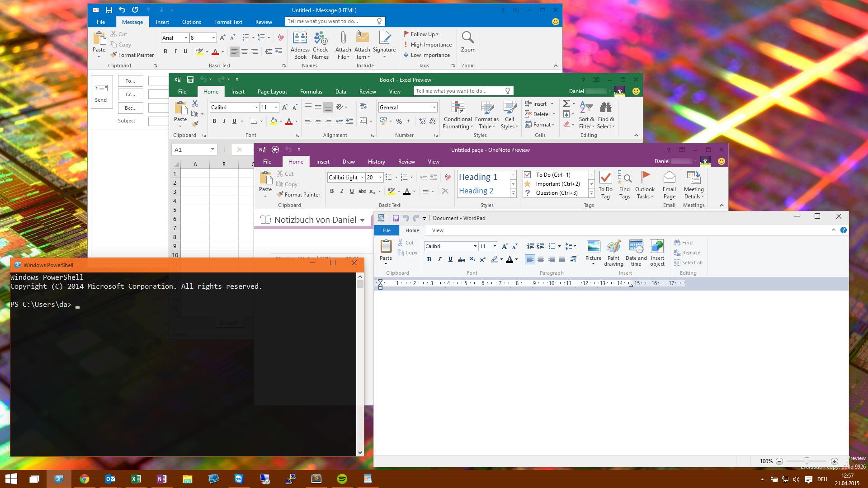This screenshot has width=868, height=488.
Task: Apply Heading 1 style in OneNote
Action: pos(478,177)
